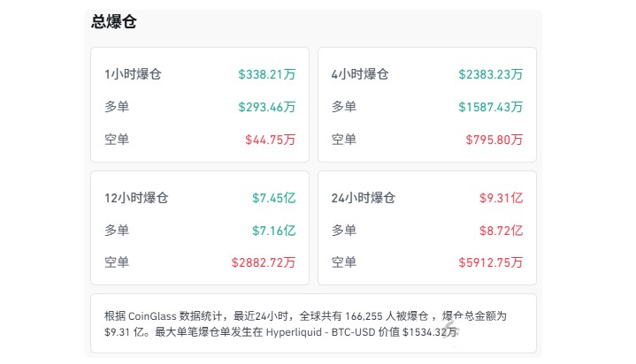Click the four-hour 多单 value $1587.43万
The height and width of the screenshot is (364, 636).
click(490, 107)
